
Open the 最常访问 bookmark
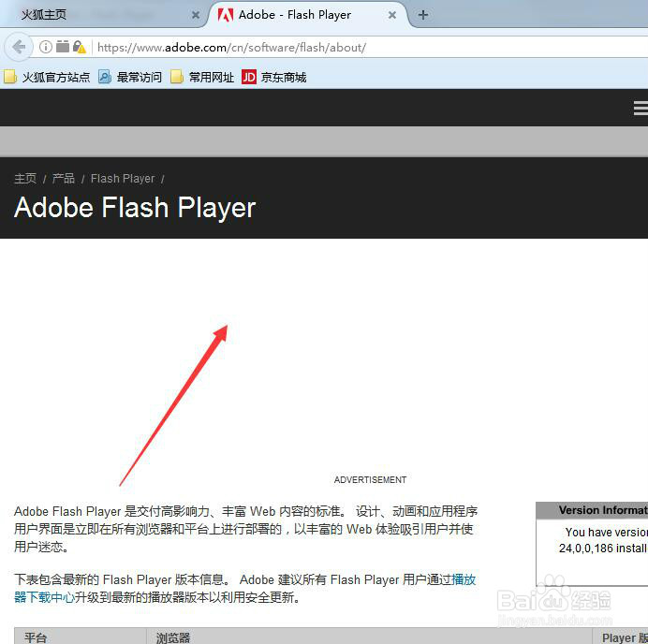(x=130, y=78)
